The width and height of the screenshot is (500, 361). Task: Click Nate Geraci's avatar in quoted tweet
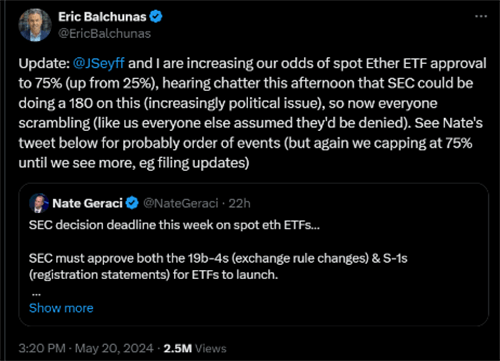(x=39, y=203)
